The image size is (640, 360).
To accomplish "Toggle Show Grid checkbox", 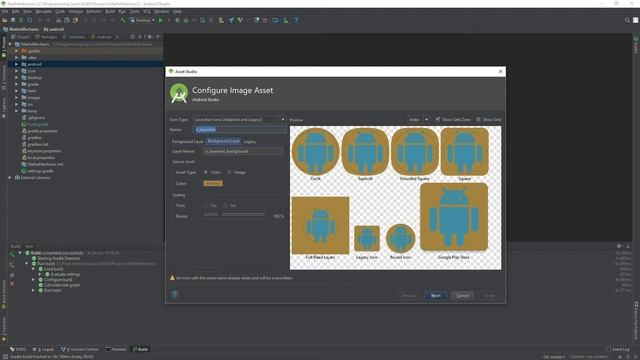I will point(478,119).
